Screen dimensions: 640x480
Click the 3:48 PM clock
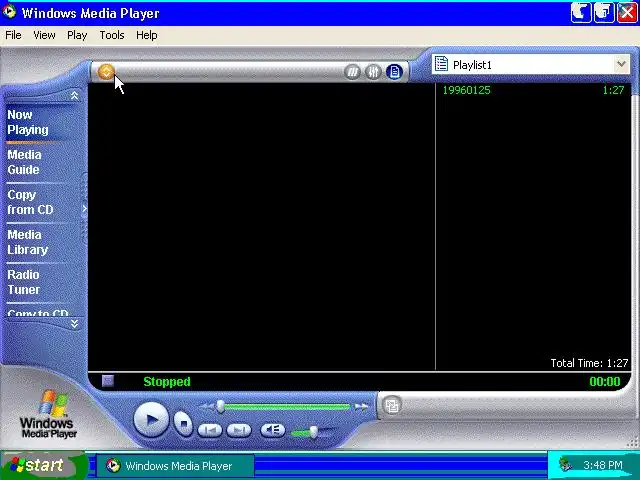[x=602, y=465]
